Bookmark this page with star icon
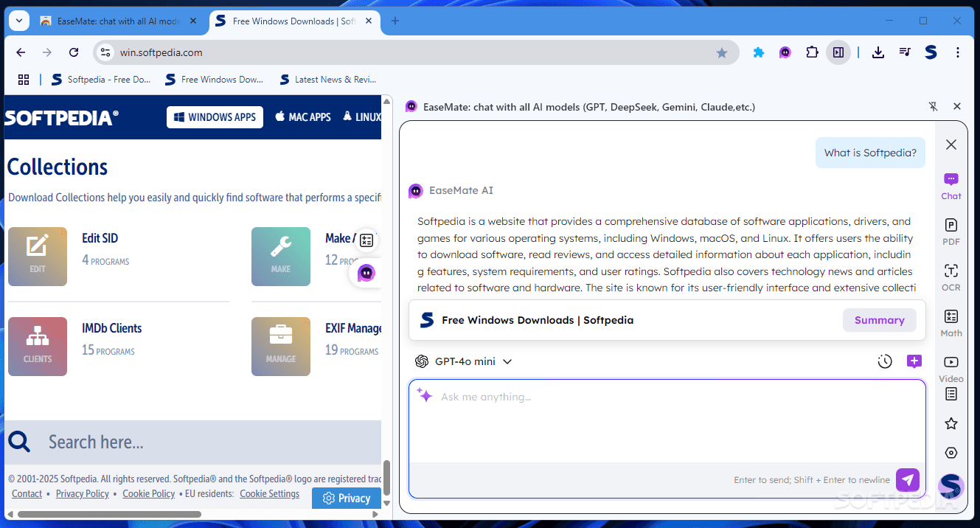980x528 pixels. click(x=721, y=52)
